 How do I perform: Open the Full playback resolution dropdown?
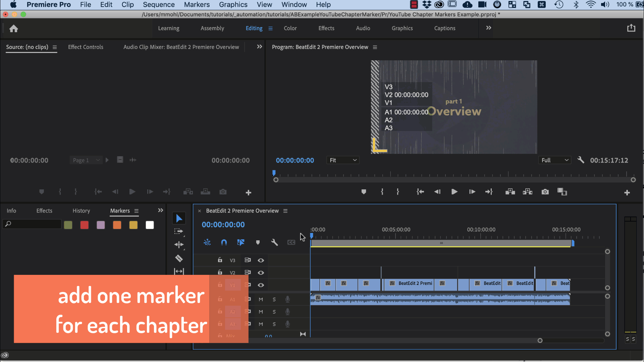tap(555, 160)
